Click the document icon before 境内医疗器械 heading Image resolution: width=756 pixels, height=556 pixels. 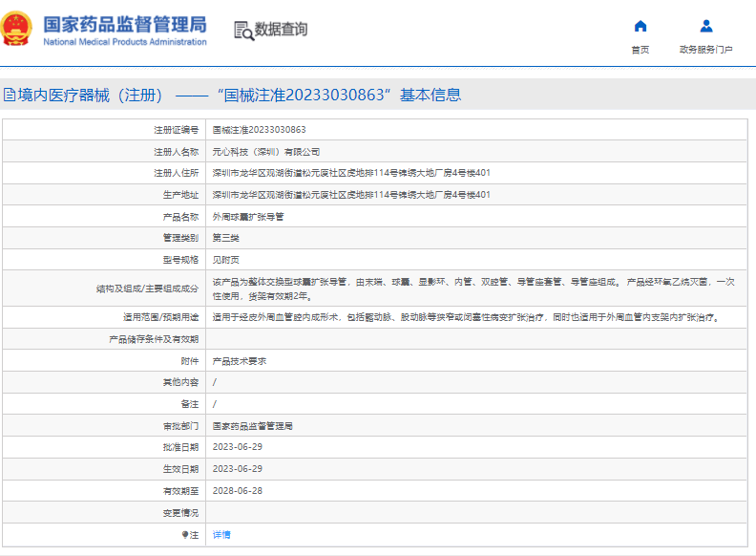click(10, 95)
